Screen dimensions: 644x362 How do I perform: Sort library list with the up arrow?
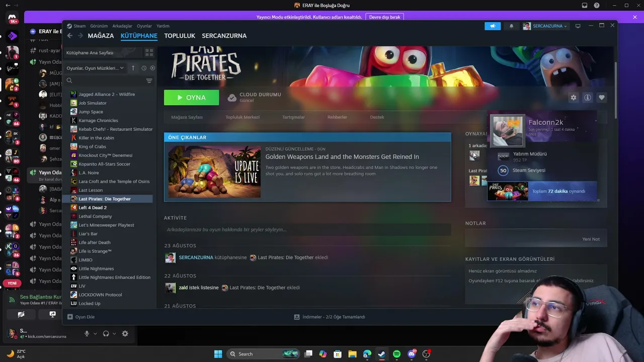tap(133, 68)
